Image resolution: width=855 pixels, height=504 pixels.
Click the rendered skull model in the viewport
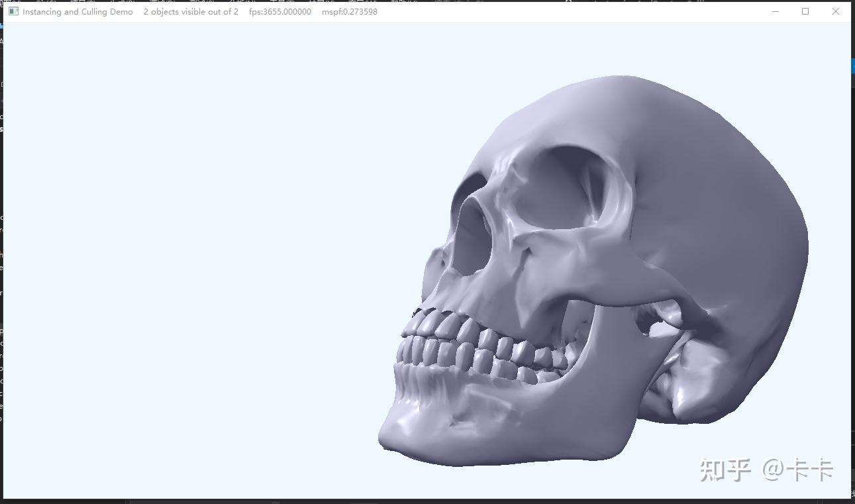coord(593,272)
